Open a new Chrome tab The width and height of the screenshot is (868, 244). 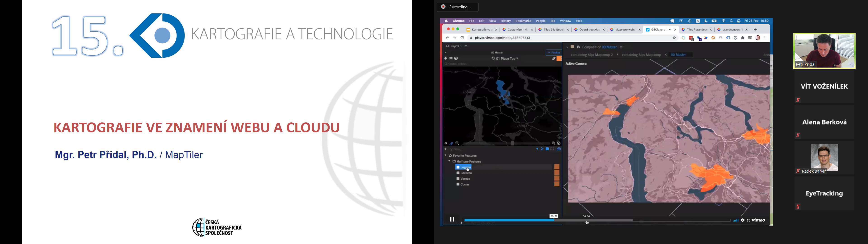(x=755, y=30)
